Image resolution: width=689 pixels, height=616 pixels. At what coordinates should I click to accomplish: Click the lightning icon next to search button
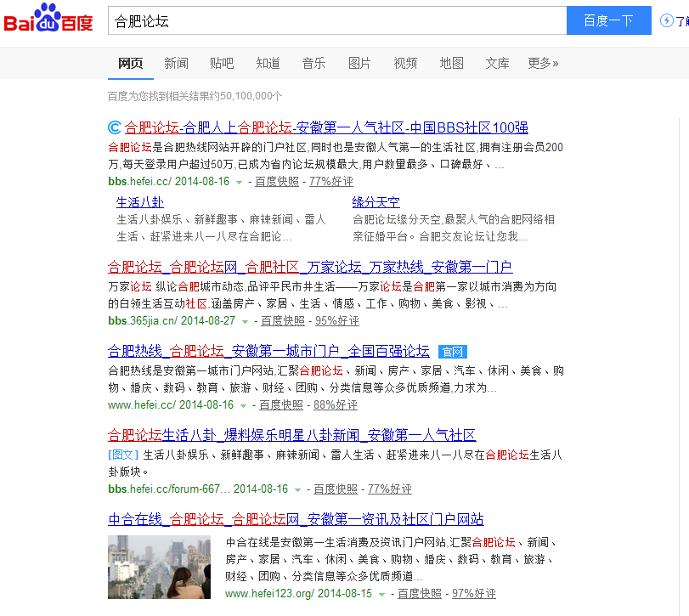(x=667, y=20)
